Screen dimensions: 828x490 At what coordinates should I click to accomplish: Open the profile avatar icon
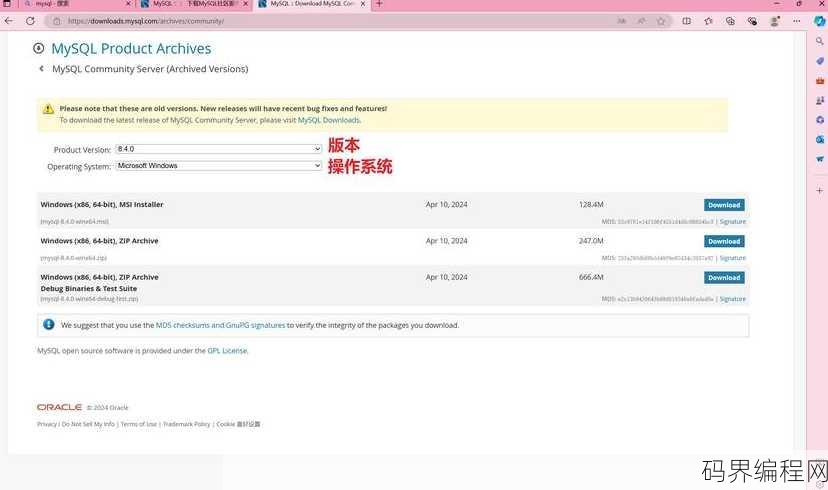click(x=775, y=21)
